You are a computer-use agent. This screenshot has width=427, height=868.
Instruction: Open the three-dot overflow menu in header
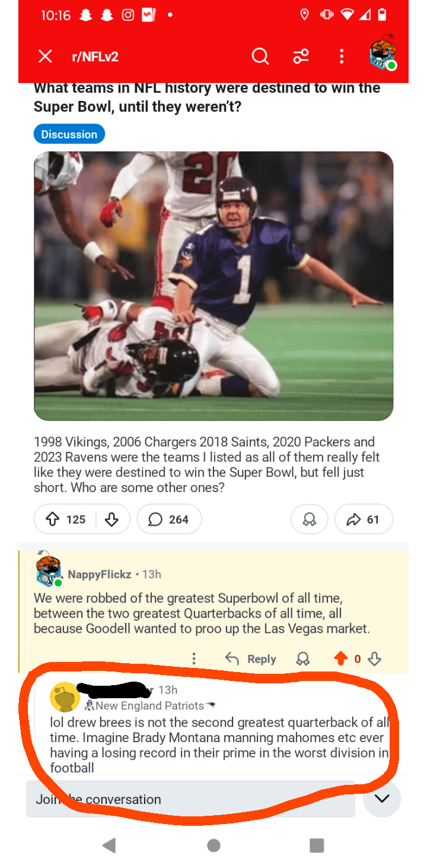(x=341, y=56)
